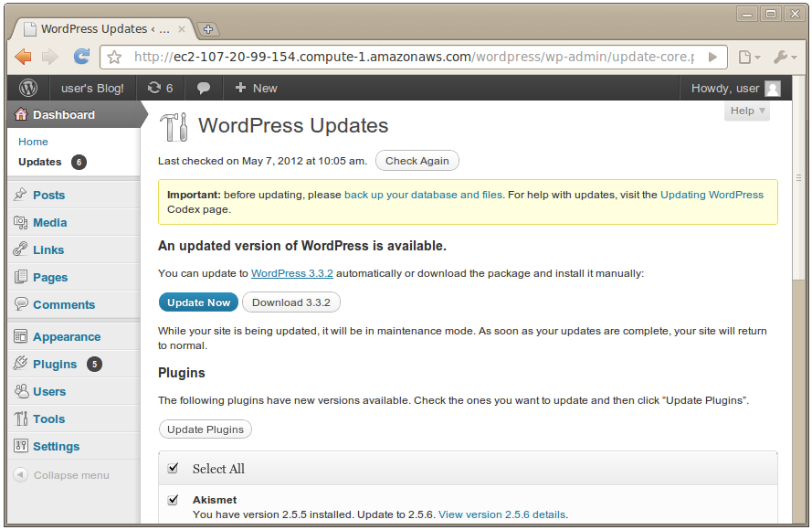Uncheck the Akismet plugin checkbox
Image resolution: width=812 pixels, height=530 pixels.
(173, 500)
